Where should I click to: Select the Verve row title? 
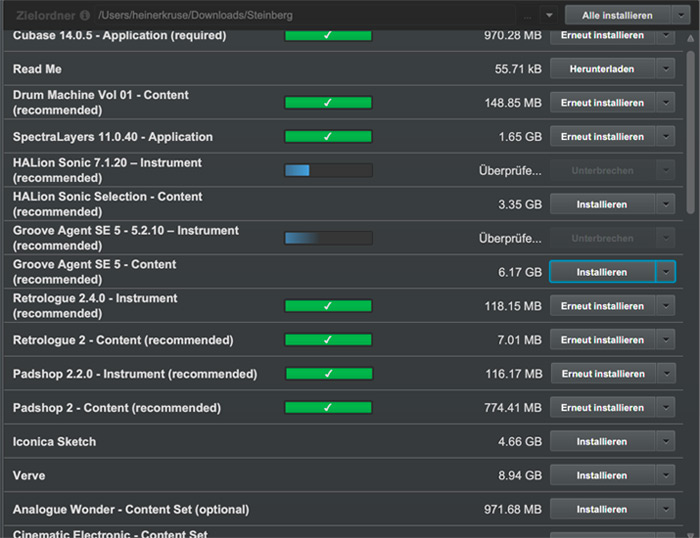pos(29,475)
